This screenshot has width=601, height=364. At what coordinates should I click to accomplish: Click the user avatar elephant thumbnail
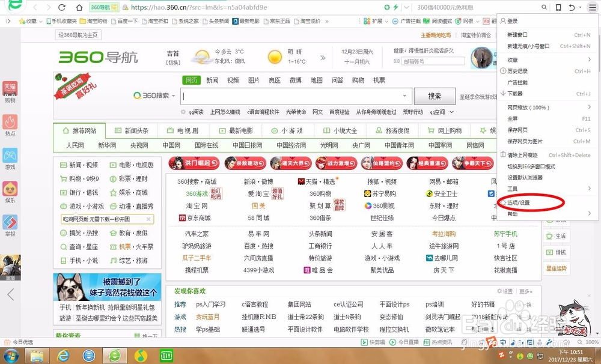pyautogui.click(x=481, y=58)
